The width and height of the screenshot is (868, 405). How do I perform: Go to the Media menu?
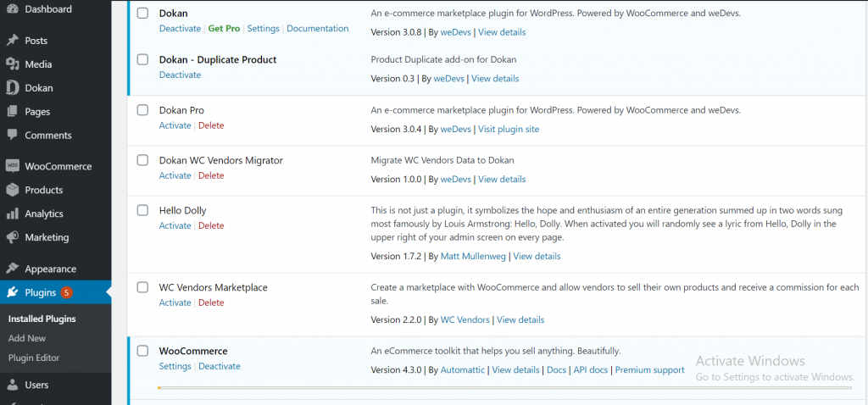click(x=38, y=64)
